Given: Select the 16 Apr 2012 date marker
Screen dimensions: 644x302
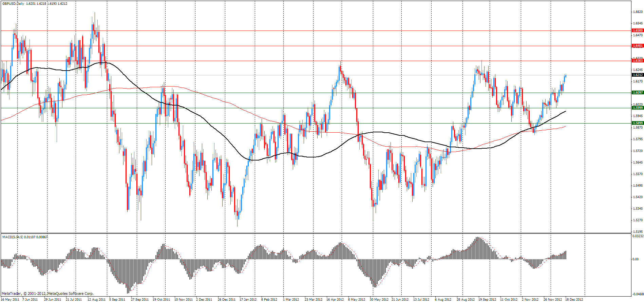Looking at the screenshot, I should 335,299.
